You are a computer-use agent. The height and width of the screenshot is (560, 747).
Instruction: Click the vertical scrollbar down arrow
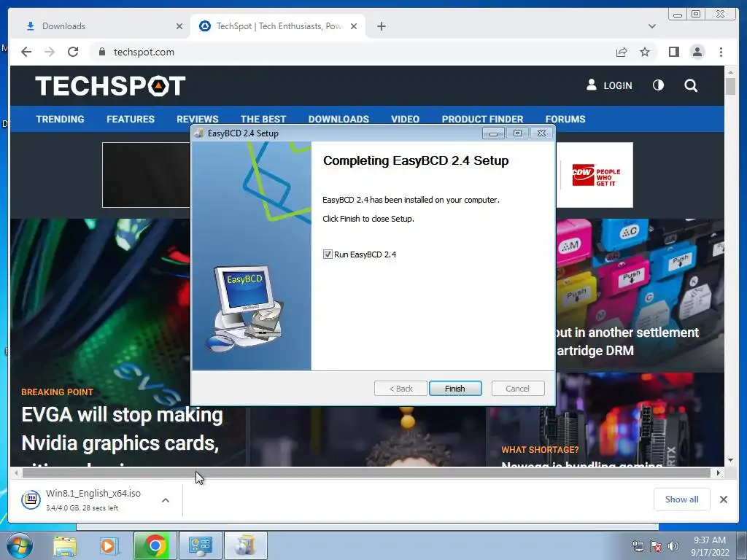point(730,460)
